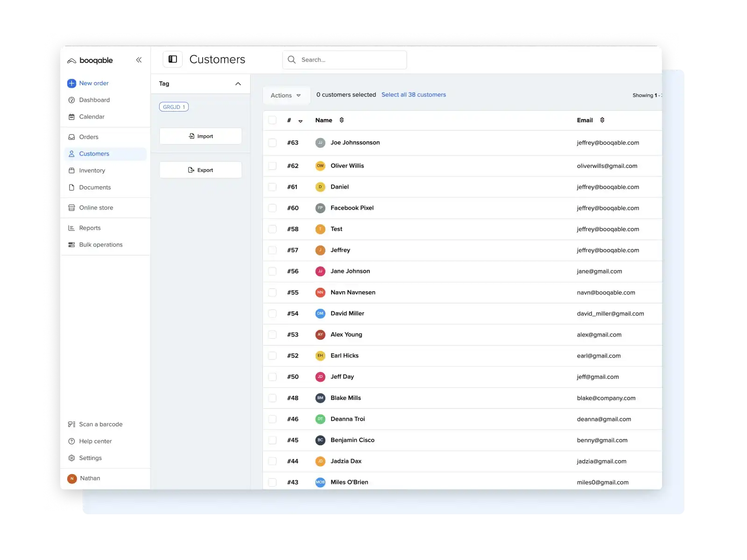Collapse the sidebar with the double-chevron icon
Screen dimensions: 747x560
[x=139, y=60]
